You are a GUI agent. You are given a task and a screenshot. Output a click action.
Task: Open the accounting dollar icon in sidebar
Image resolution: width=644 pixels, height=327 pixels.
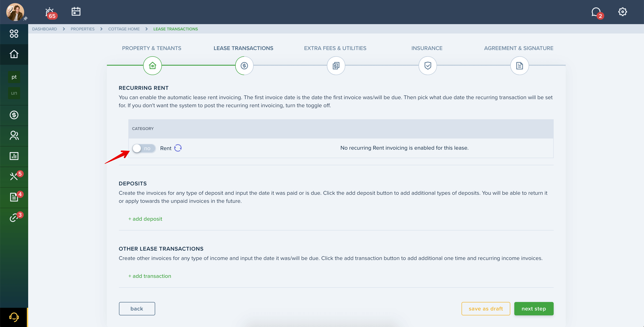pos(14,115)
